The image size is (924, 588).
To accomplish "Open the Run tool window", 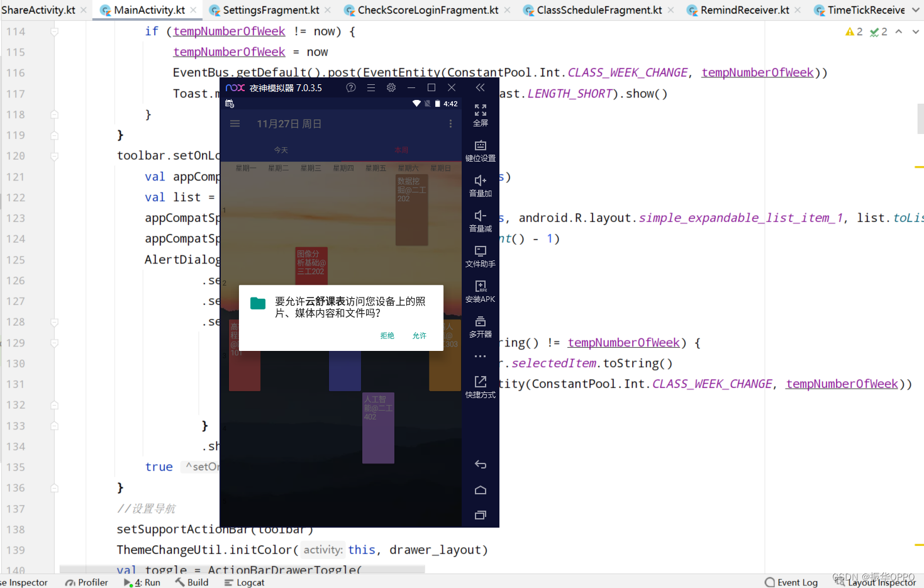I will pyautogui.click(x=143, y=582).
